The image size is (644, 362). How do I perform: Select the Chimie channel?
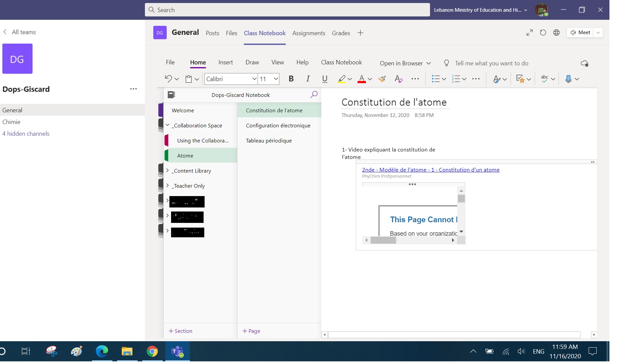(x=72, y=122)
